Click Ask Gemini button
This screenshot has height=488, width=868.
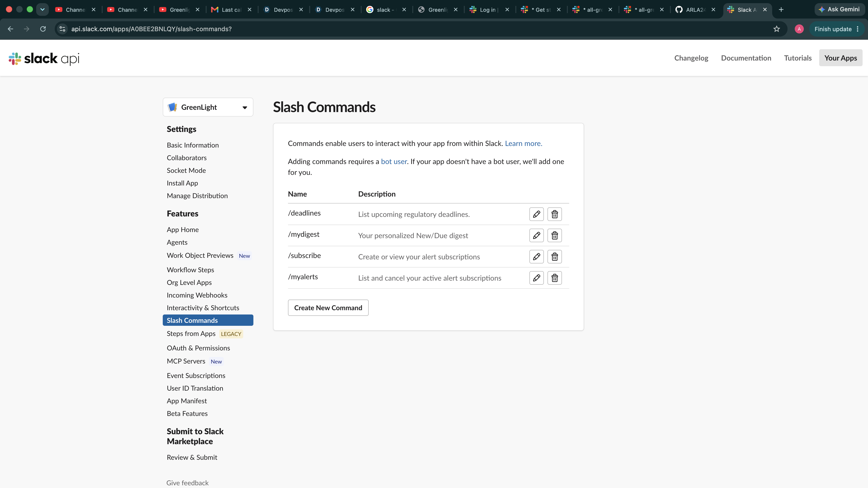pyautogui.click(x=839, y=9)
